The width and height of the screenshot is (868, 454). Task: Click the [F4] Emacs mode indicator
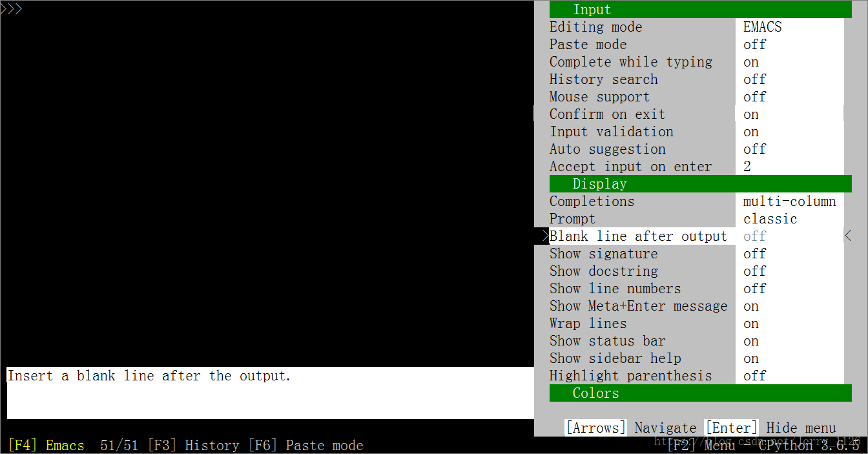point(46,446)
